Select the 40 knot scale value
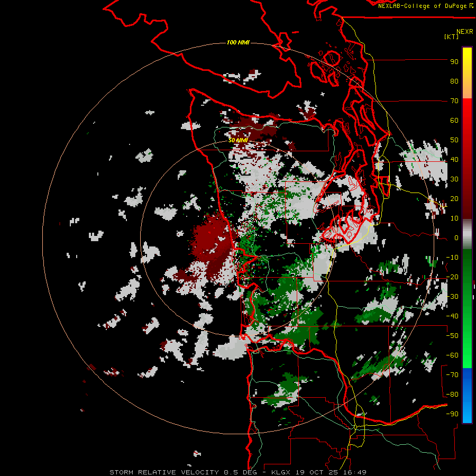This screenshot has height=476, width=476. pyautogui.click(x=454, y=160)
